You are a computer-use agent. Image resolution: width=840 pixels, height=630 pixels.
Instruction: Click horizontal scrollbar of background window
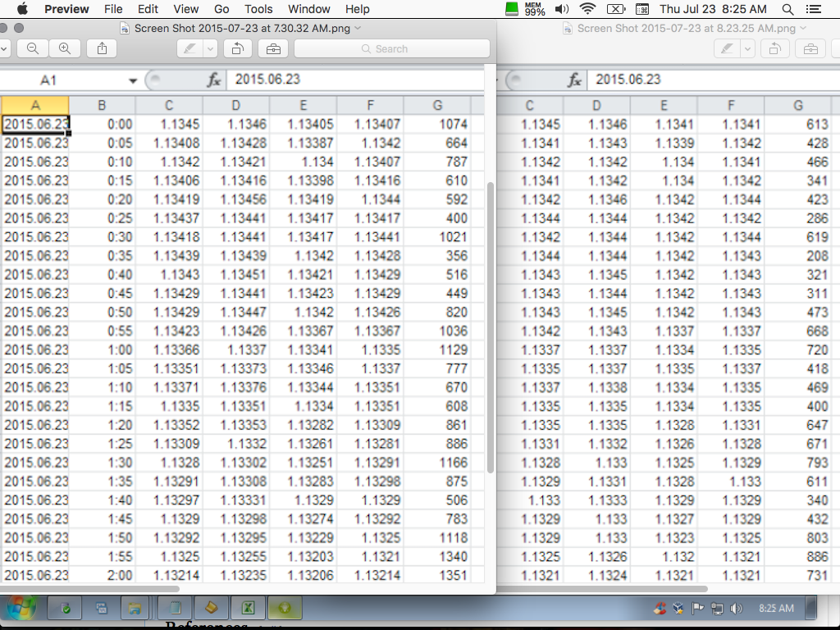(x=603, y=589)
